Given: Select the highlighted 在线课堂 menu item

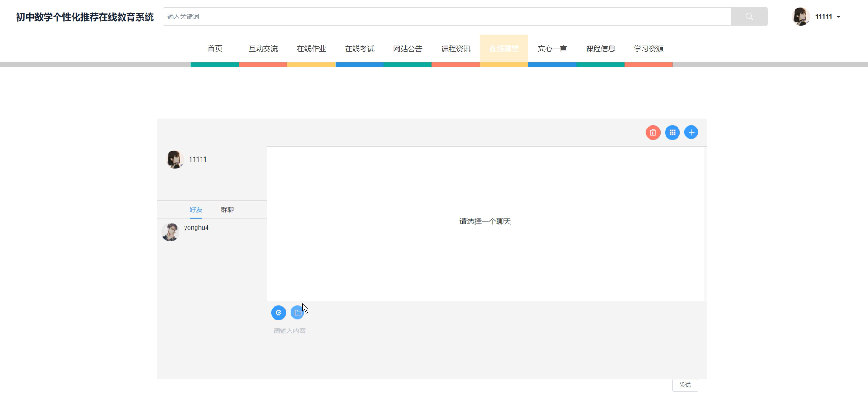Looking at the screenshot, I should [x=504, y=49].
